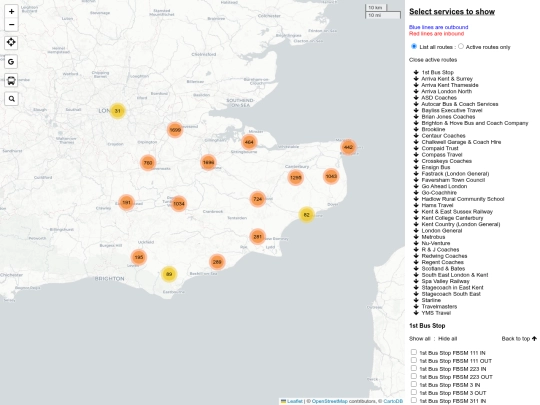Click the orange cluster marker 780

148,163
